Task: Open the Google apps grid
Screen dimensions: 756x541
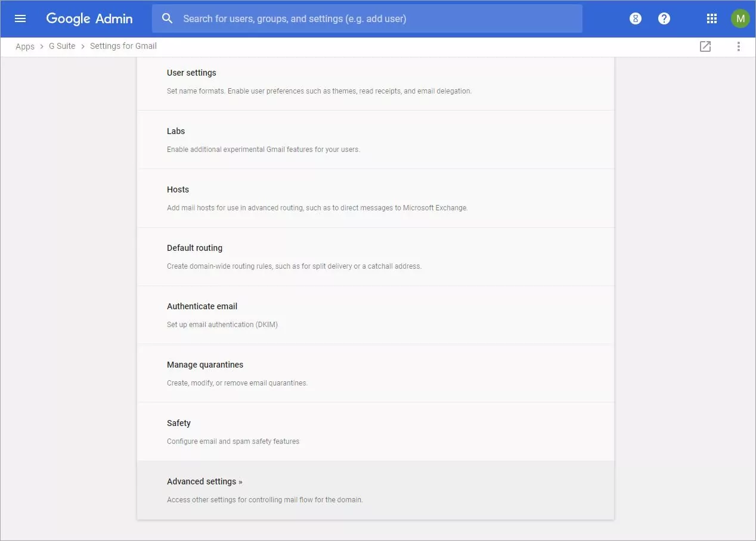Action: (x=711, y=18)
